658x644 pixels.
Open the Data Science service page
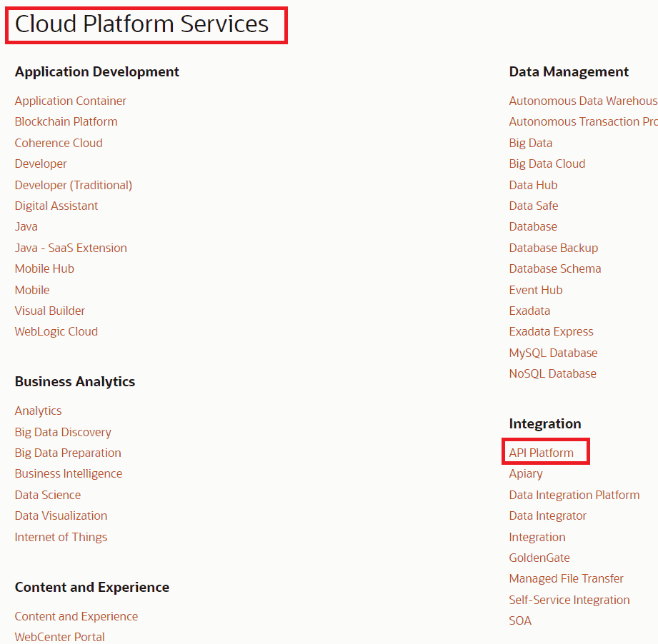(x=47, y=495)
